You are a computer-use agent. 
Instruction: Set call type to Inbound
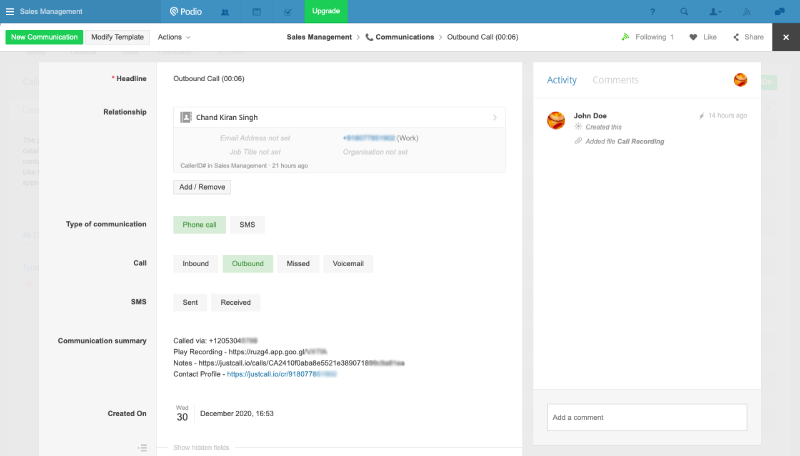coord(195,264)
